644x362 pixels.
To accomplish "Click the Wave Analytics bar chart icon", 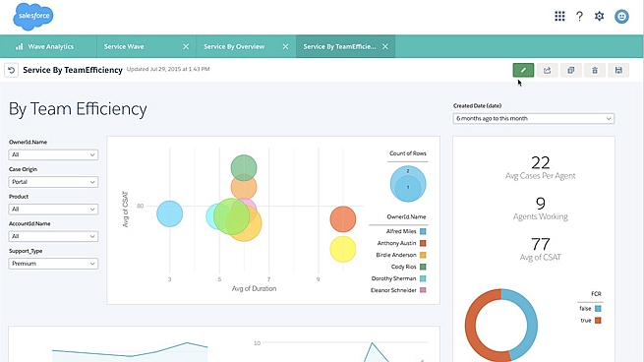I will 19,46.
